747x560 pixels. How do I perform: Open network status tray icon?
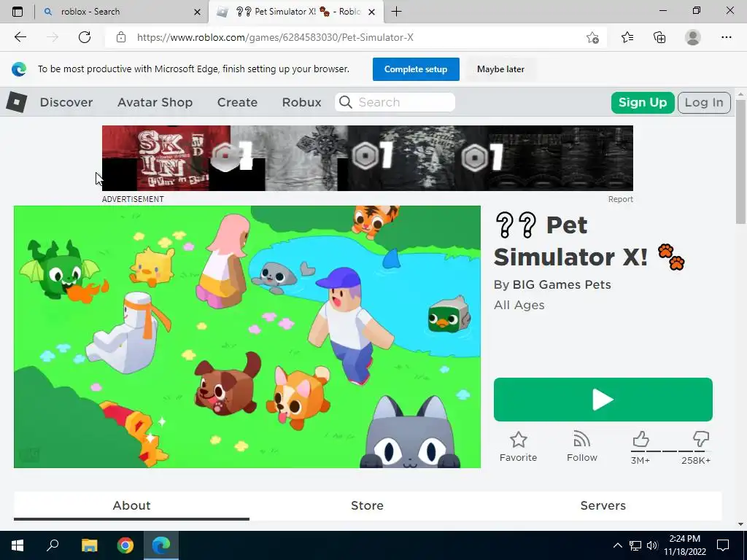coord(635,545)
